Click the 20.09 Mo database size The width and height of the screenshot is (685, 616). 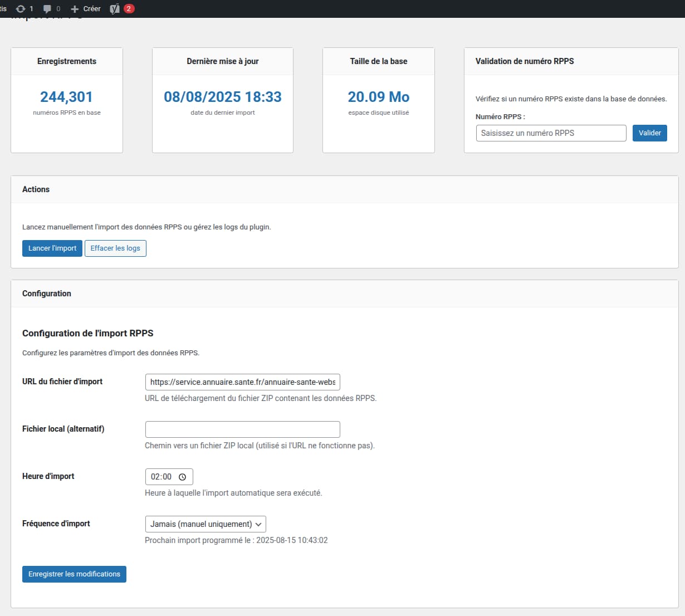[x=379, y=97]
